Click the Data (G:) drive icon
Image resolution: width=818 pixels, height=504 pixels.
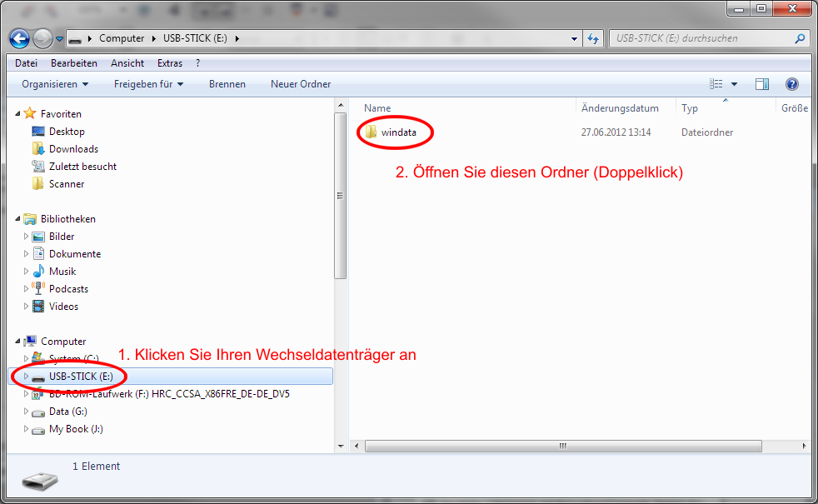click(38, 412)
